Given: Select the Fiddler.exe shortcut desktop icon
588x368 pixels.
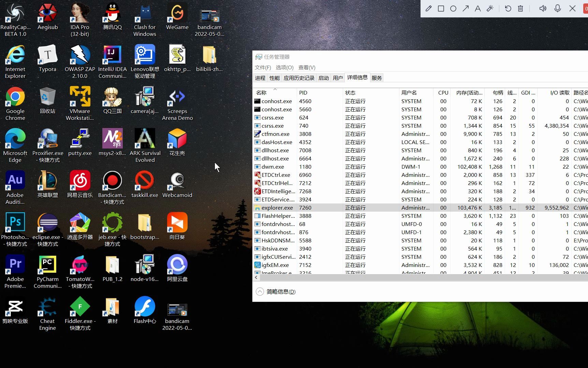Looking at the screenshot, I should [x=80, y=314].
